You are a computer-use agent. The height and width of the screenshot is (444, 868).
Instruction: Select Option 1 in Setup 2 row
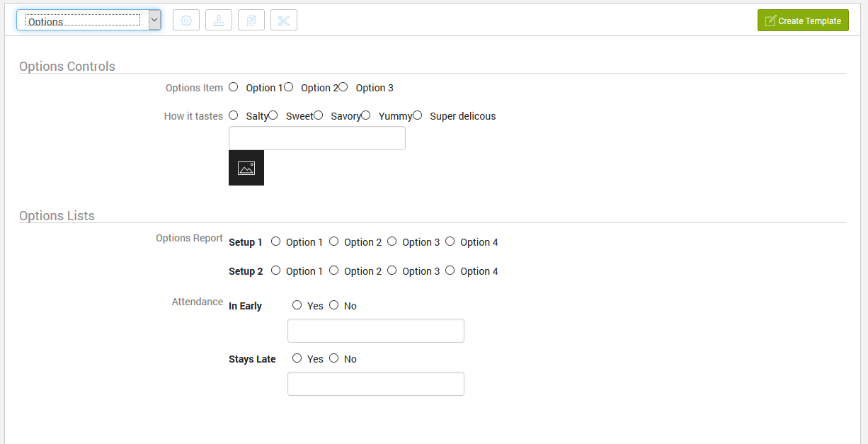(276, 271)
